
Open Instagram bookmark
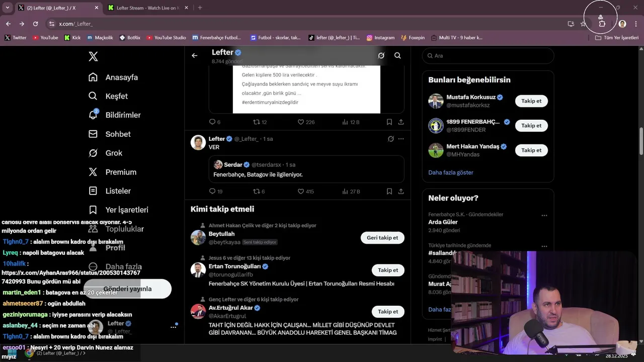coord(380,38)
